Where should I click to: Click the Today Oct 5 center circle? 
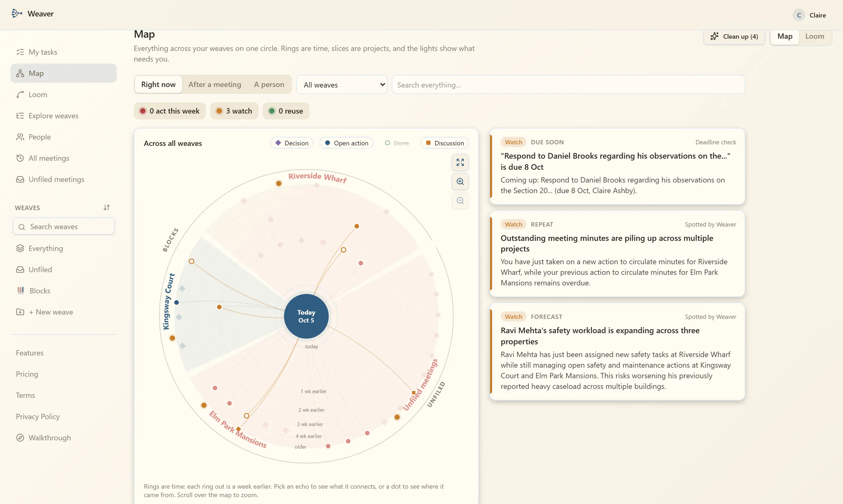point(306,316)
